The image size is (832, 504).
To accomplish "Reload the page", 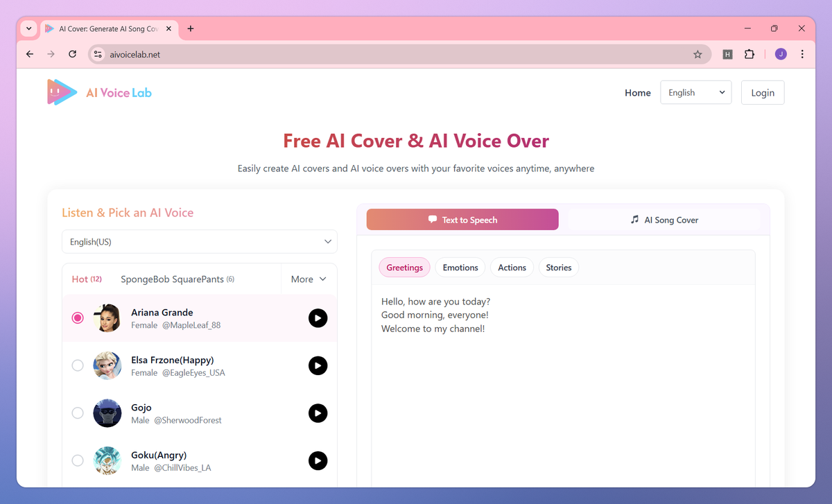I will [x=72, y=54].
